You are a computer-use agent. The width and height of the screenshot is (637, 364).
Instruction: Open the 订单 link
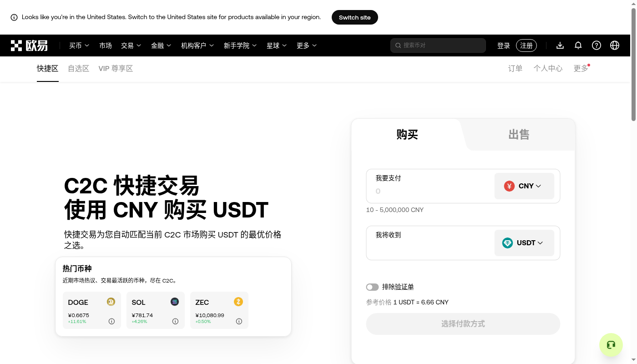pos(516,69)
